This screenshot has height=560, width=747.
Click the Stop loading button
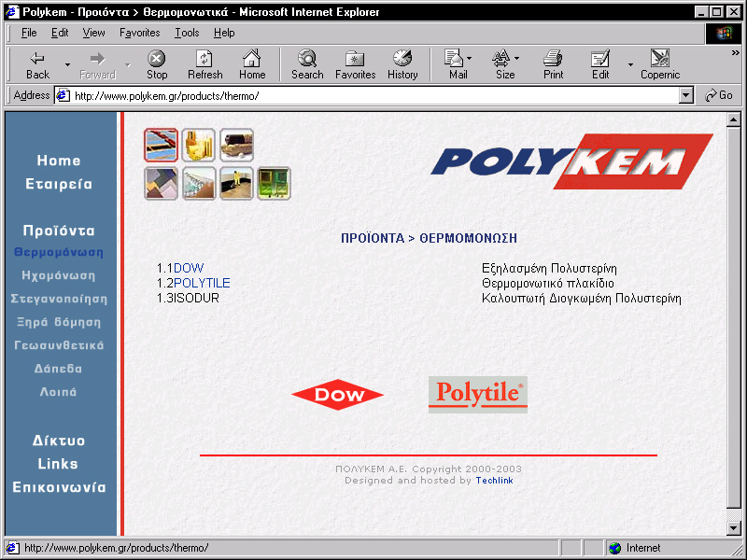tap(157, 64)
